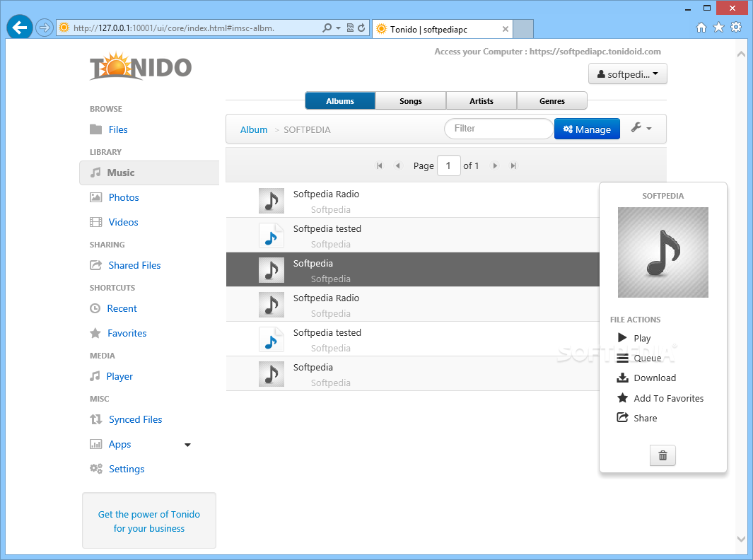The height and width of the screenshot is (560, 753).
Task: Go to the next page
Action: 495,165
